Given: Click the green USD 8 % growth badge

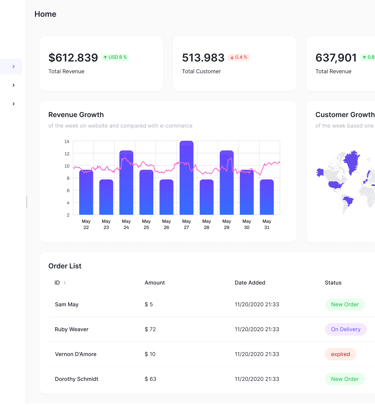Looking at the screenshot, I should coord(115,57).
